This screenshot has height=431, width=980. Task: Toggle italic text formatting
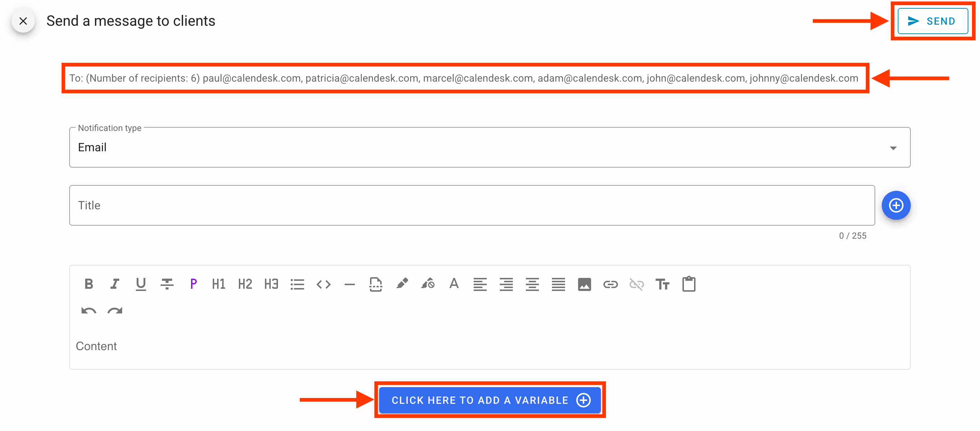115,284
